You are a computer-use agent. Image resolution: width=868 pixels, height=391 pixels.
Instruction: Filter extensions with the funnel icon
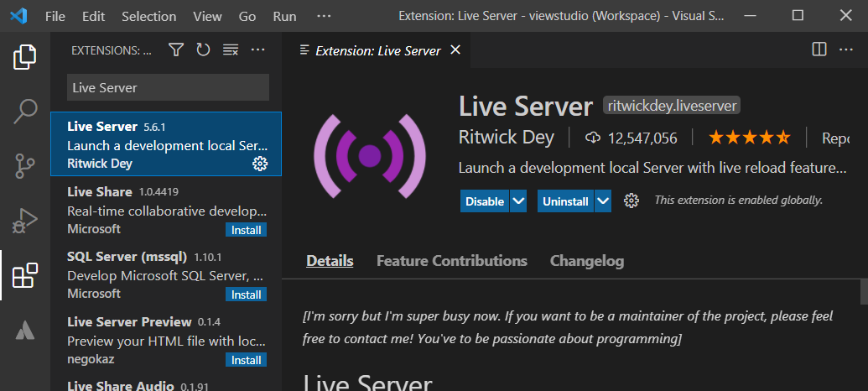coord(176,50)
